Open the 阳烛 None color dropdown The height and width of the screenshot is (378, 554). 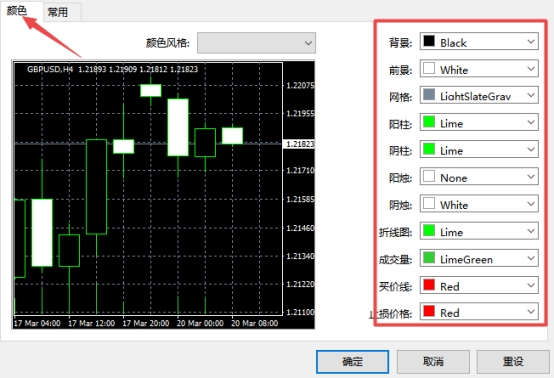479,177
